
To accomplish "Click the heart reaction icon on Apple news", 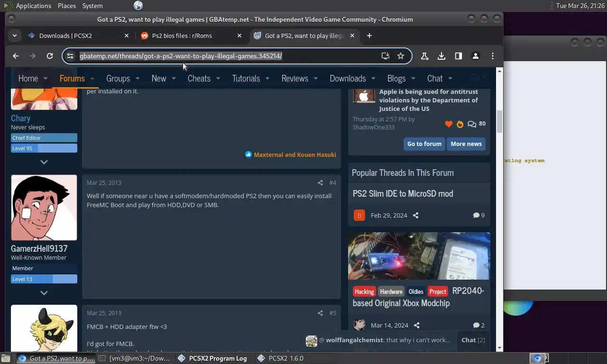I will tap(449, 124).
